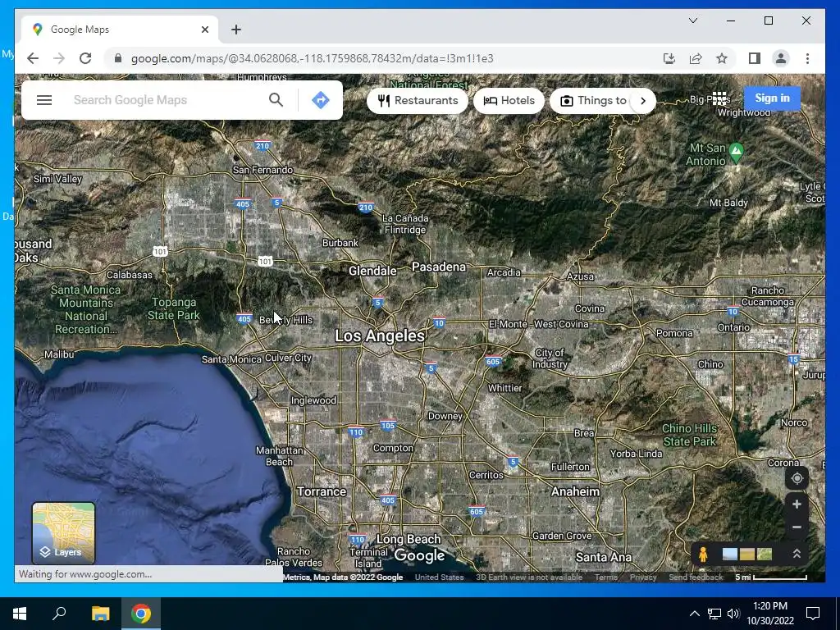840x630 pixels.
Task: Open the Google apps grid icon
Action: [719, 98]
